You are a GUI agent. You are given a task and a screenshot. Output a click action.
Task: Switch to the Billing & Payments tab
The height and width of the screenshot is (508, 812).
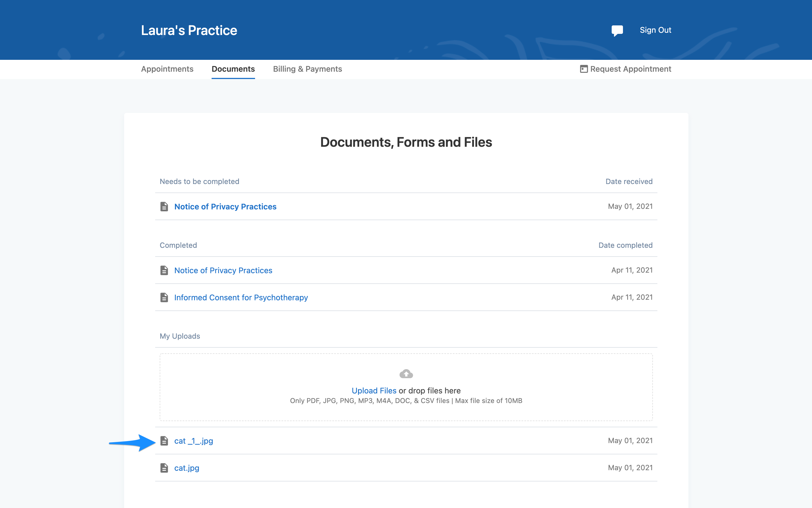tap(308, 69)
